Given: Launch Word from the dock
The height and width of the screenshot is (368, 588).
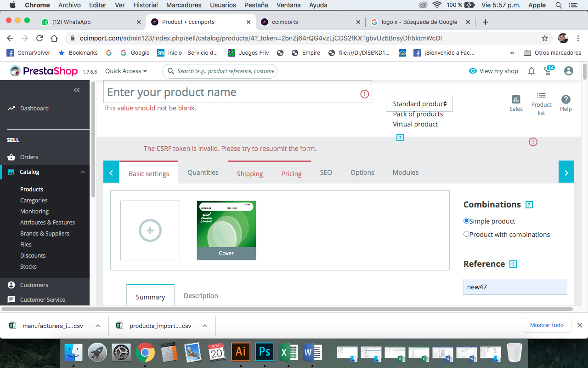Looking at the screenshot, I should (x=312, y=352).
